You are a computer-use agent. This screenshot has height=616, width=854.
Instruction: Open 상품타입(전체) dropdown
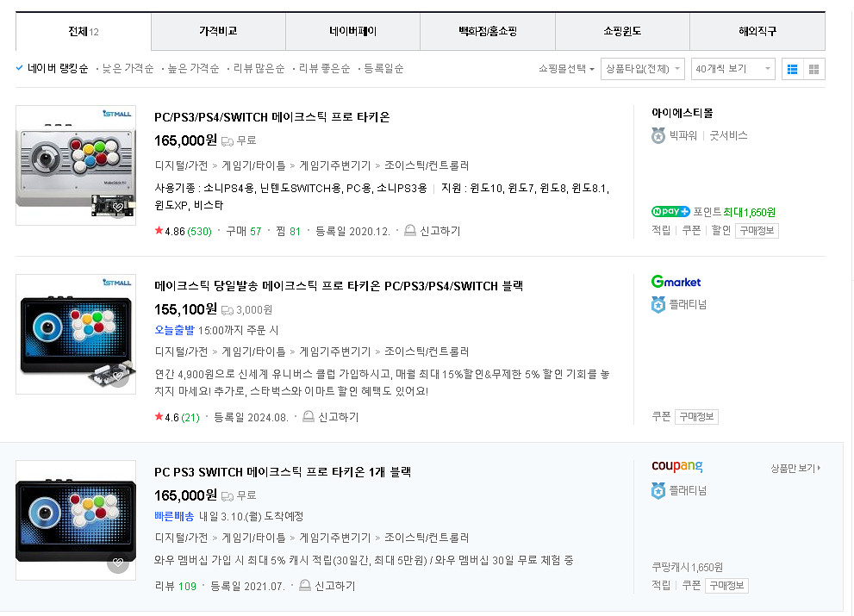point(643,69)
